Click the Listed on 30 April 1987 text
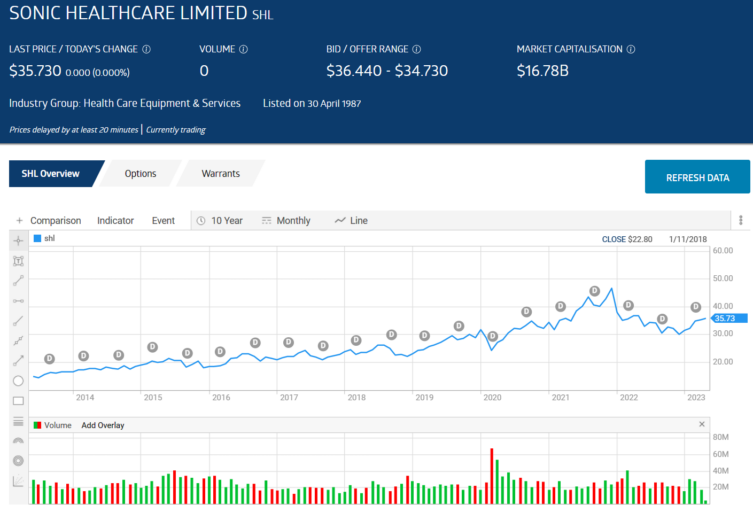This screenshot has width=753, height=512. pyautogui.click(x=312, y=103)
